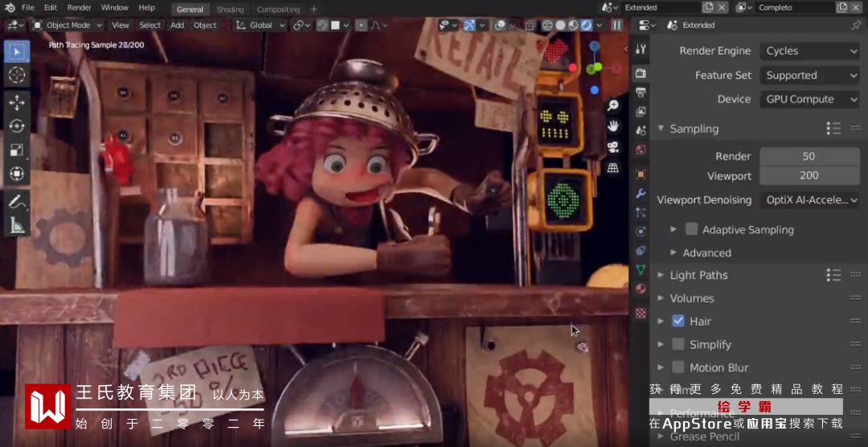Expand the Volumes panel
Image resolution: width=868 pixels, height=447 pixels.
[661, 298]
